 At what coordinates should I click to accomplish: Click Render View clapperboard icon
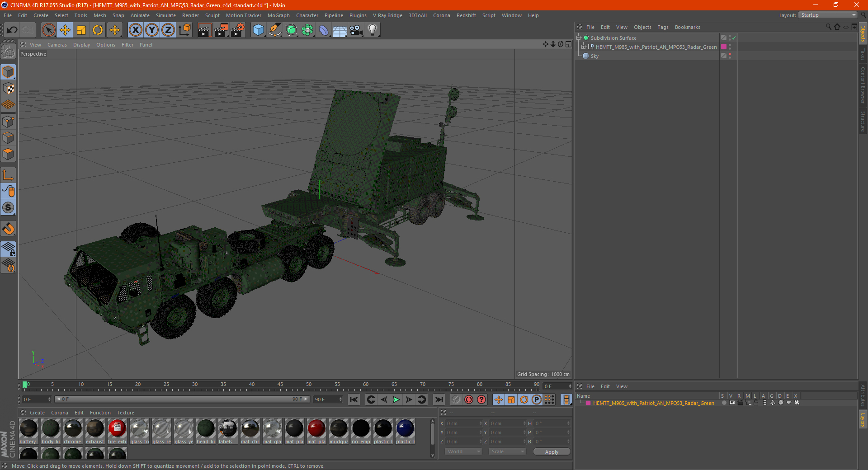(204, 30)
